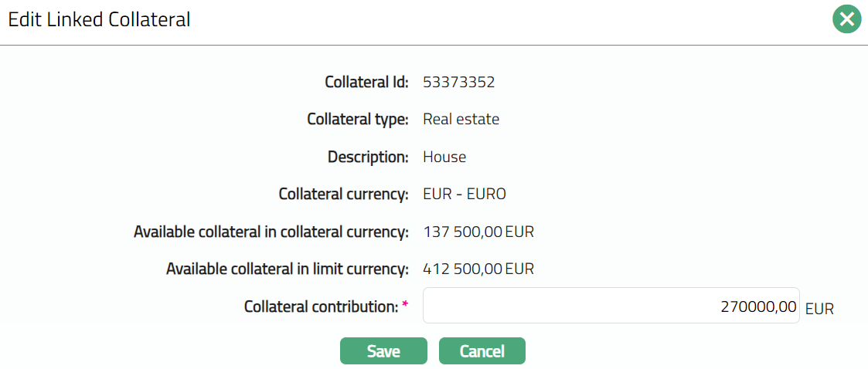Click the Collateral Id label
The width and height of the screenshot is (868, 369).
click(366, 82)
